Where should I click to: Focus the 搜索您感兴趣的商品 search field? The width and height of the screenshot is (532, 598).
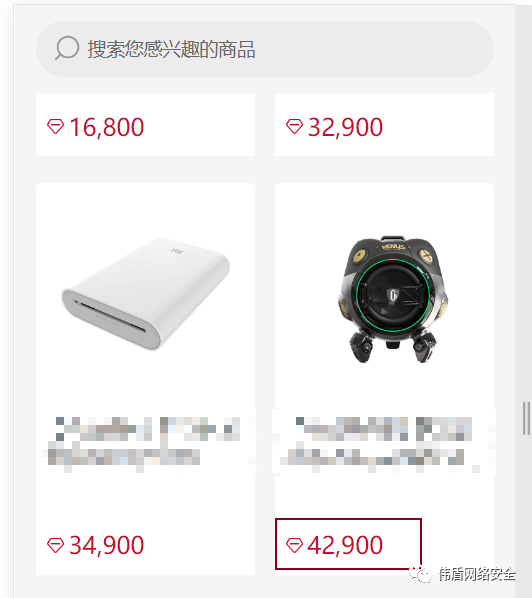pyautogui.click(x=265, y=49)
